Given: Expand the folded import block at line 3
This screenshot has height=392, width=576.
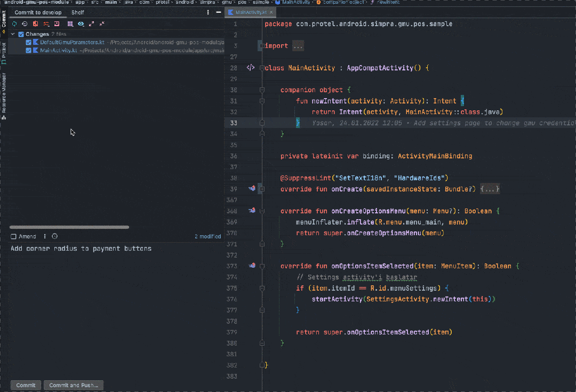Looking at the screenshot, I should click(x=262, y=46).
